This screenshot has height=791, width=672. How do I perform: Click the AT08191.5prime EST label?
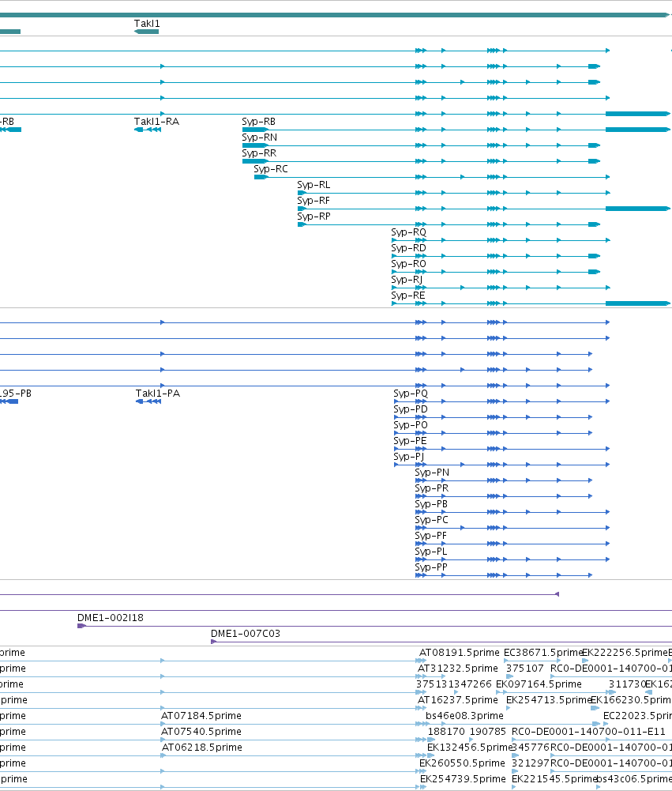pyautogui.click(x=460, y=652)
